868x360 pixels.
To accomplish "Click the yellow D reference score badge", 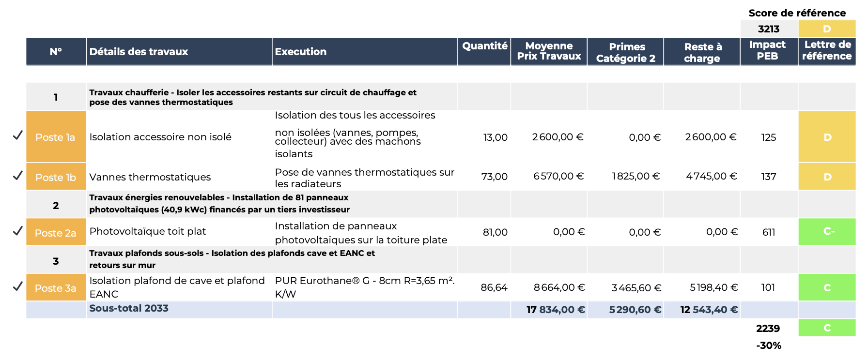I will click(827, 29).
